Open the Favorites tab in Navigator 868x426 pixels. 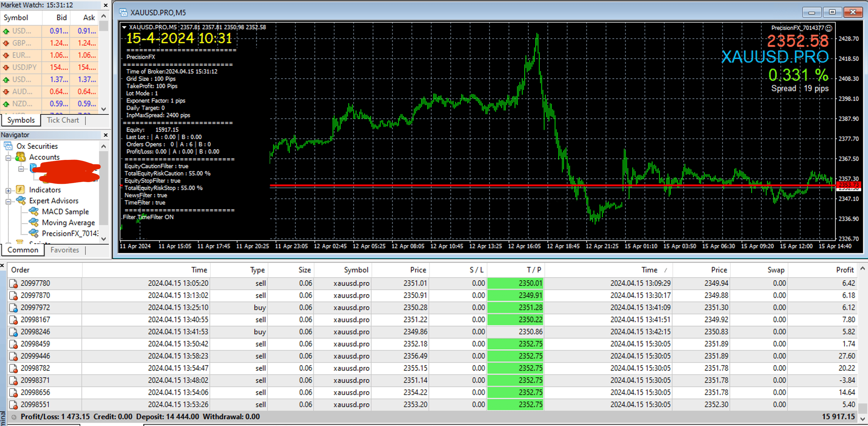tap(65, 250)
